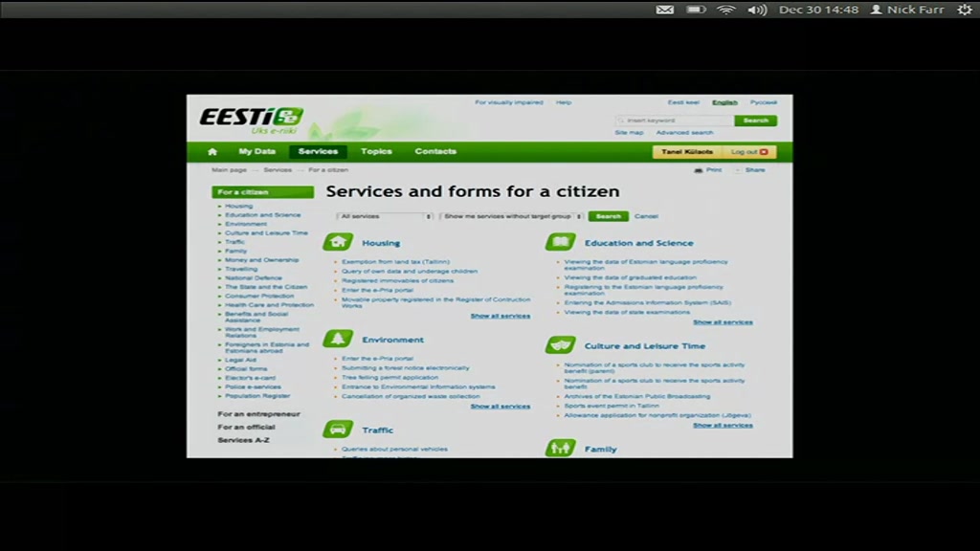Open the Advanced search link
Image resolution: width=980 pixels, height=551 pixels.
point(684,132)
